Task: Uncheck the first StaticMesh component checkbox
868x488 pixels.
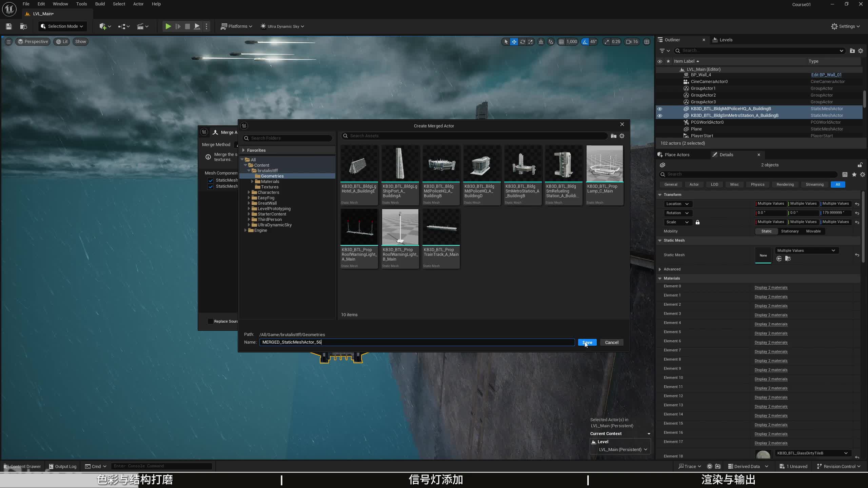Action: click(x=211, y=180)
